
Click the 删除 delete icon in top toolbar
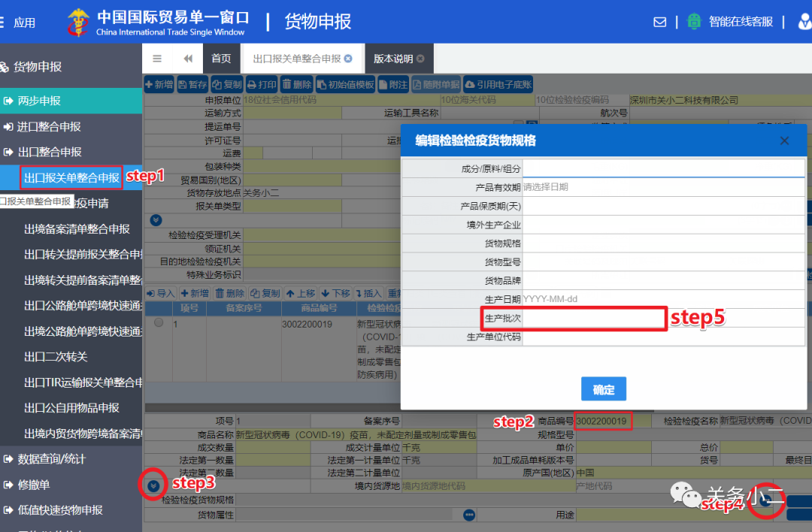[296, 84]
